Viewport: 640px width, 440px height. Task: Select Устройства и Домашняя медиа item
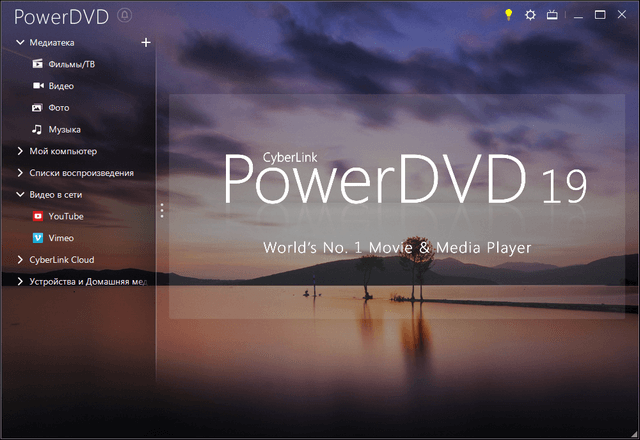[x=88, y=282]
